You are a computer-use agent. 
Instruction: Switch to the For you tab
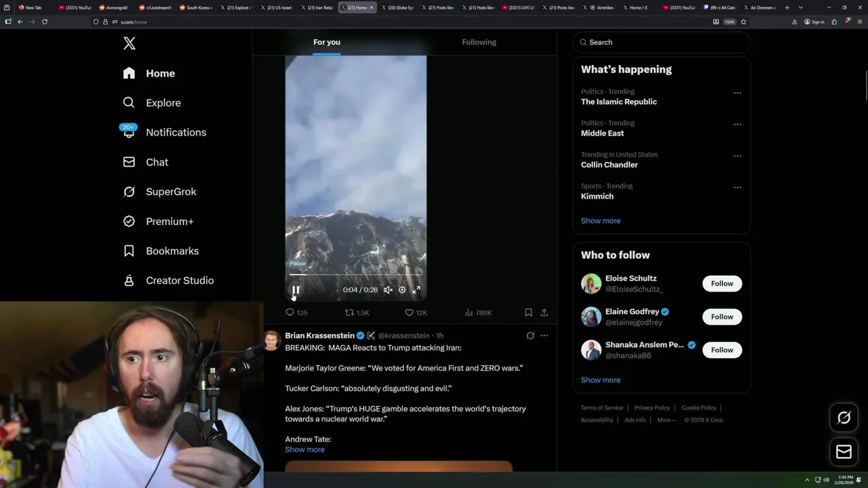327,42
